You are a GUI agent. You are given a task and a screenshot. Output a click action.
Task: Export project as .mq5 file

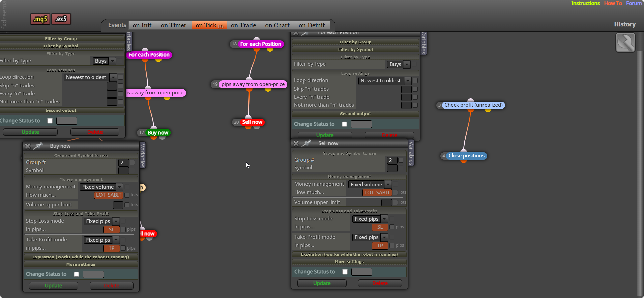[x=40, y=19]
